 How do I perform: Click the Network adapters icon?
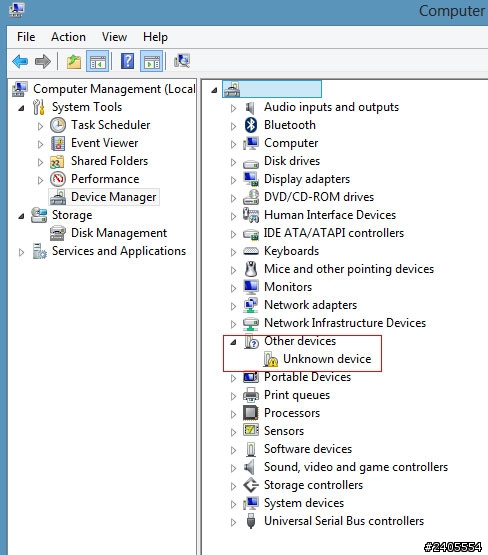point(251,305)
